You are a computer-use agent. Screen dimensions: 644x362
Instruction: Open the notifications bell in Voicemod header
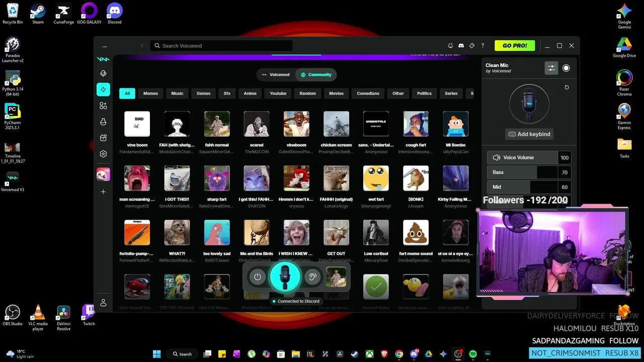[x=450, y=46]
